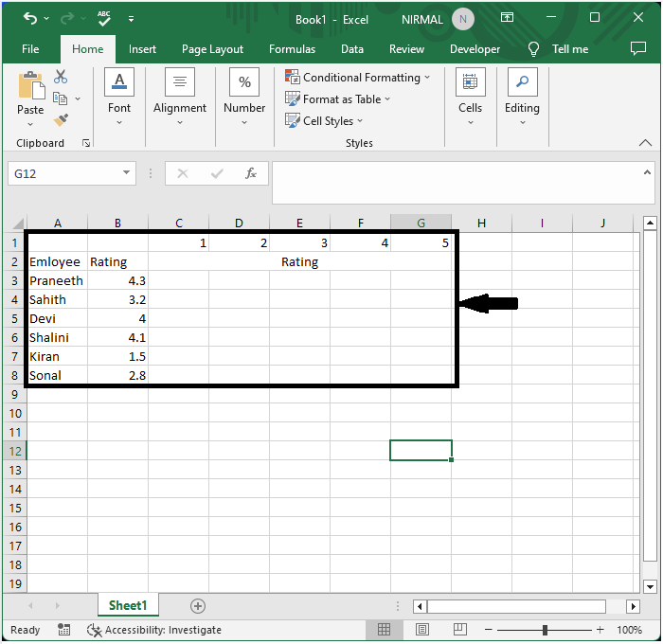Screen dimensions: 663x644
Task: Switch to the Review tab
Action: pos(406,49)
